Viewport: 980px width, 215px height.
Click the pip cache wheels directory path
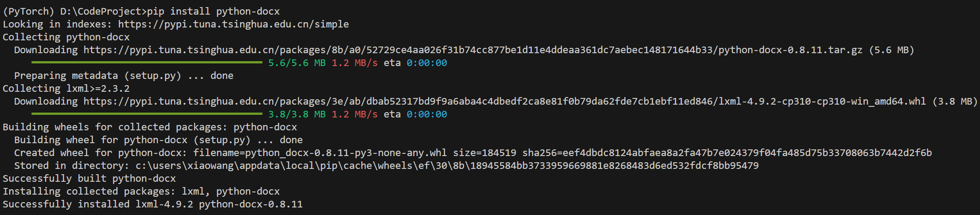click(447, 165)
